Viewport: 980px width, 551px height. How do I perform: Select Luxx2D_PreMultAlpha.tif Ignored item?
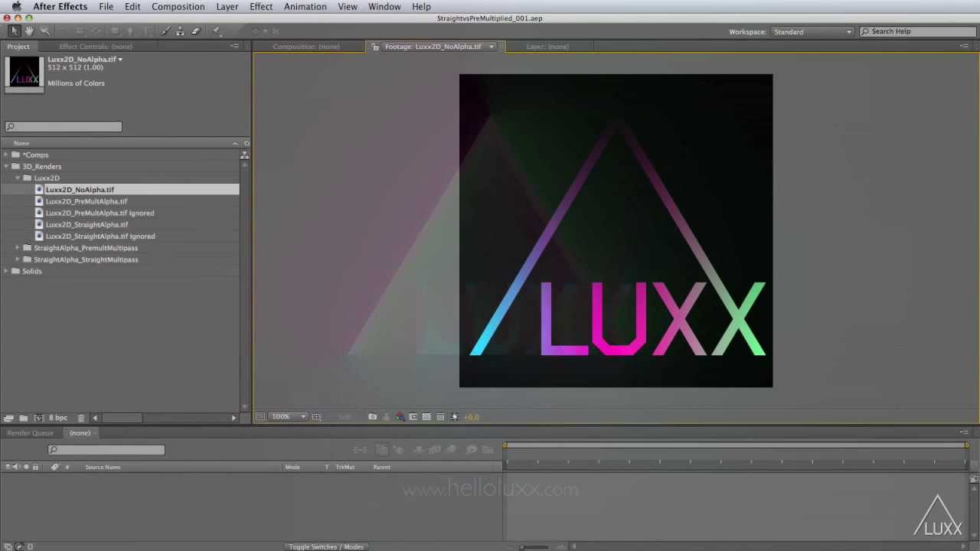pyautogui.click(x=100, y=213)
